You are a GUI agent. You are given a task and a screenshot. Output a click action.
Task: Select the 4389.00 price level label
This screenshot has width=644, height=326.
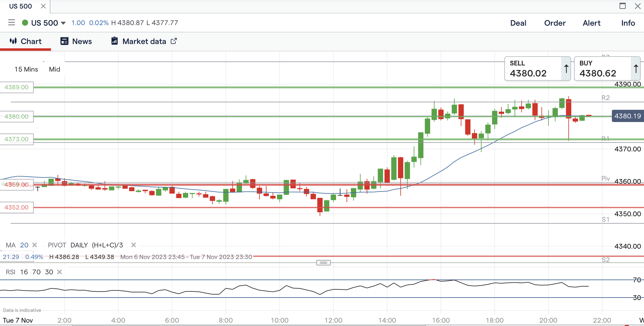tap(16, 87)
